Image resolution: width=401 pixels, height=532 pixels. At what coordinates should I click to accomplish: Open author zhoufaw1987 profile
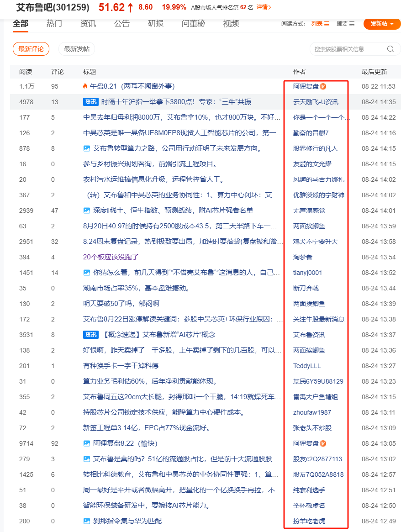[312, 412]
